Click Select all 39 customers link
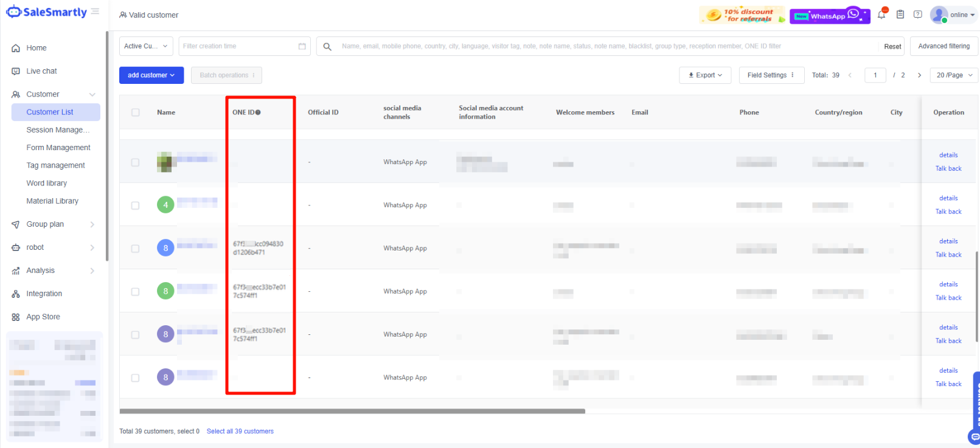Viewport: 980px width, 448px height. tap(240, 431)
